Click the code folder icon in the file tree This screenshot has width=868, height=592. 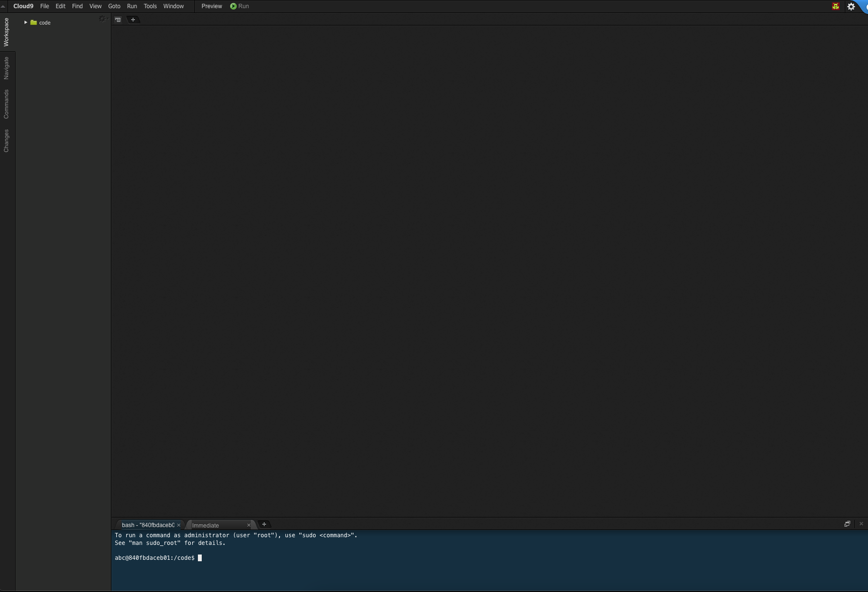(x=33, y=22)
